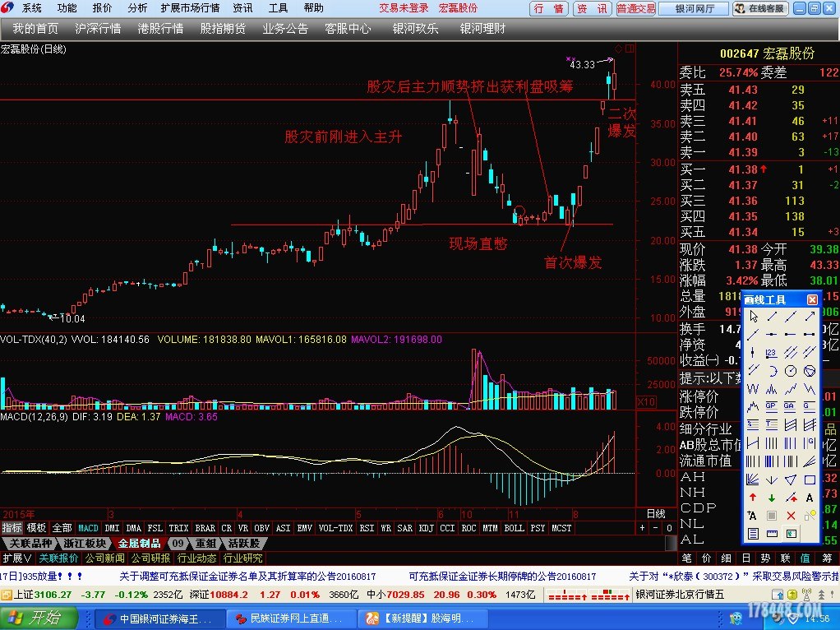Screen dimensions: 840x630
Task: Select the triangle drawing tool
Action: 791,479
